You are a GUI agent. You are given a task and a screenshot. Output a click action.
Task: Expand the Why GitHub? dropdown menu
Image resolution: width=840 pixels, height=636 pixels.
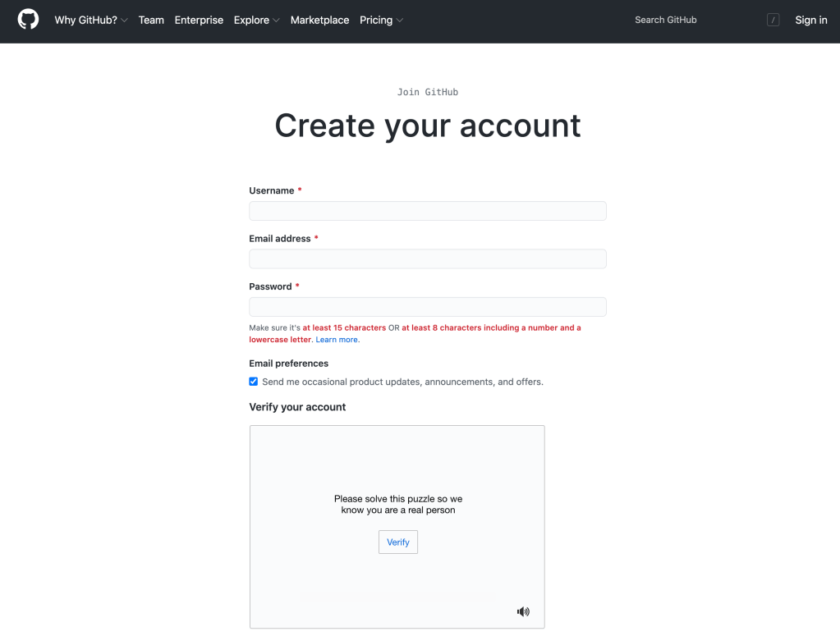pos(91,21)
